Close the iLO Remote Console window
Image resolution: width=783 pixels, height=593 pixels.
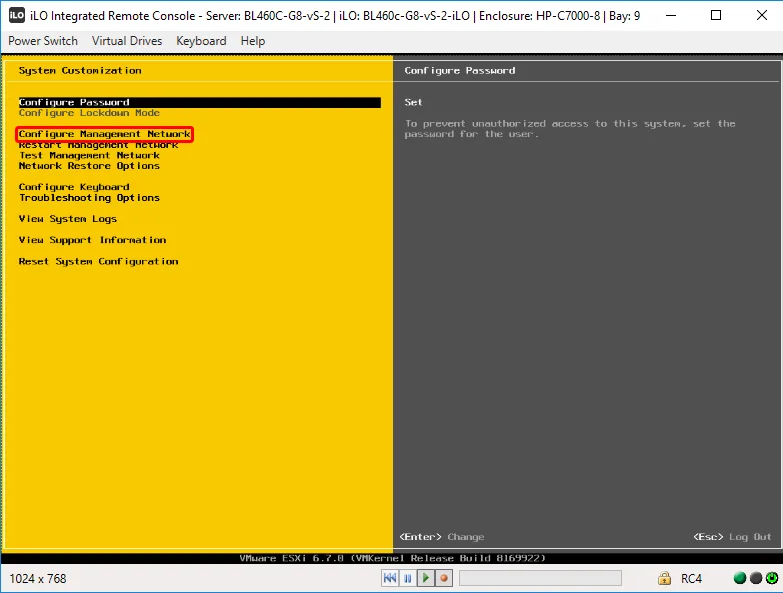point(762,15)
